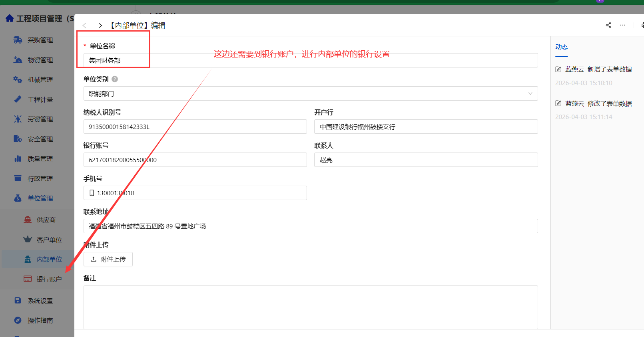Click edit icon next to 新增了表单数据
Screen dimensions: 644x337
click(x=558, y=69)
